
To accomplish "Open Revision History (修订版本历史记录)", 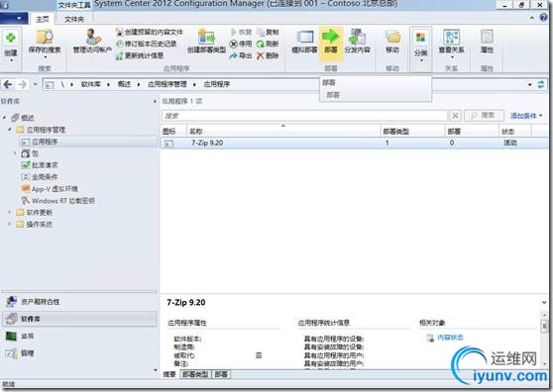I will [147, 44].
